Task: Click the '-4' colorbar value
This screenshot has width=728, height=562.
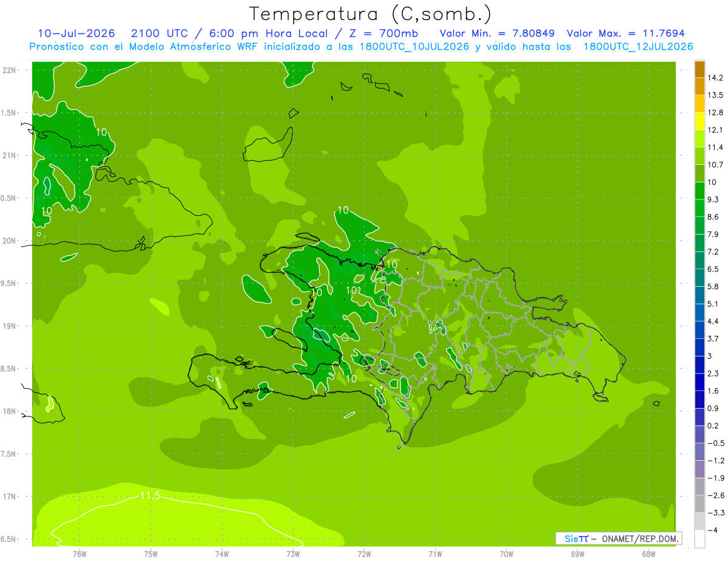Action: pos(713,530)
